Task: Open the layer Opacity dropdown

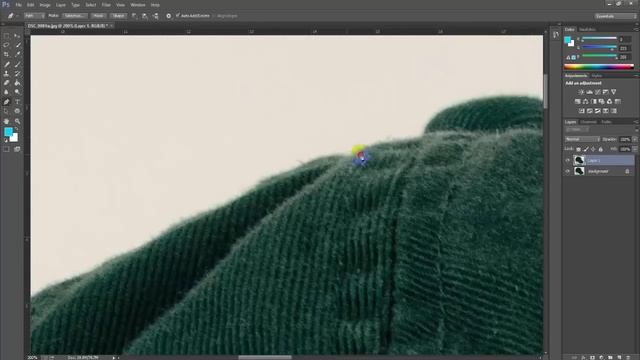Action: coord(634,139)
